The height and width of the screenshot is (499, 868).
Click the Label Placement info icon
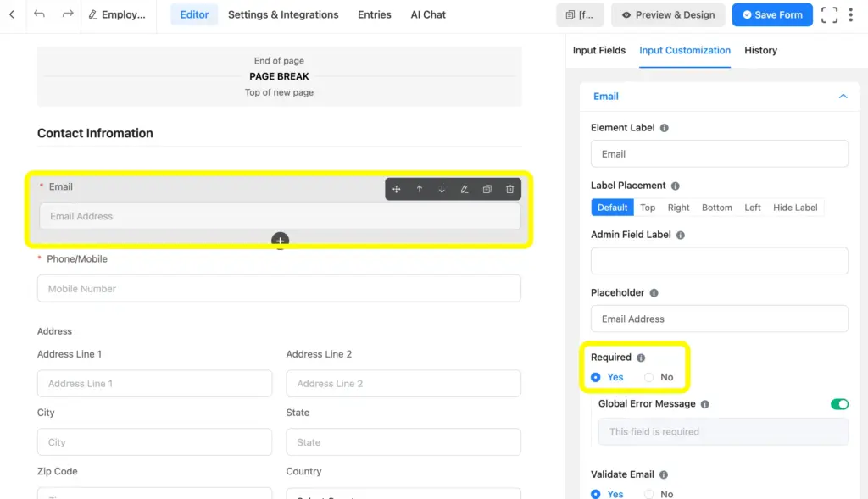click(676, 186)
